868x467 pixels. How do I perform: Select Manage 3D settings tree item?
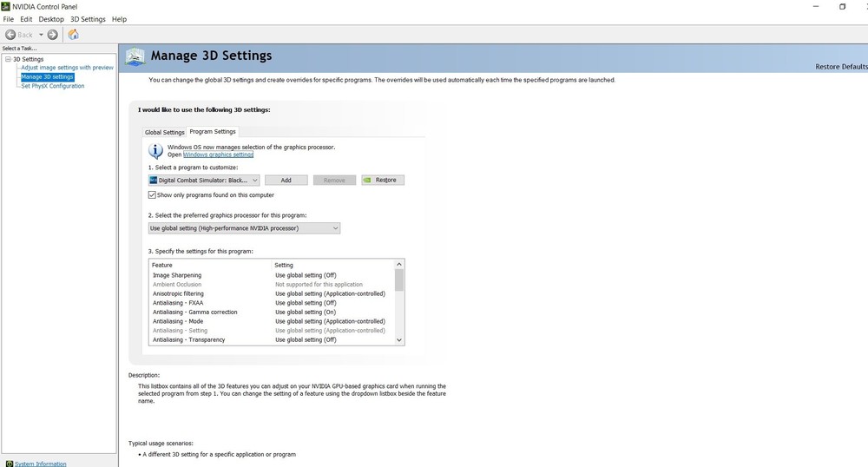47,77
